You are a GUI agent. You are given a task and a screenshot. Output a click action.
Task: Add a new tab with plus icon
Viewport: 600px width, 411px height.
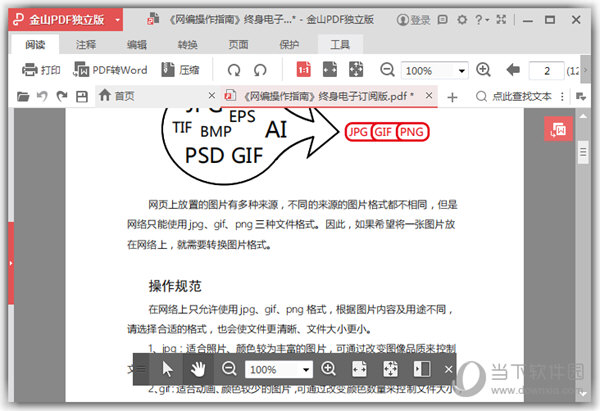tap(452, 97)
